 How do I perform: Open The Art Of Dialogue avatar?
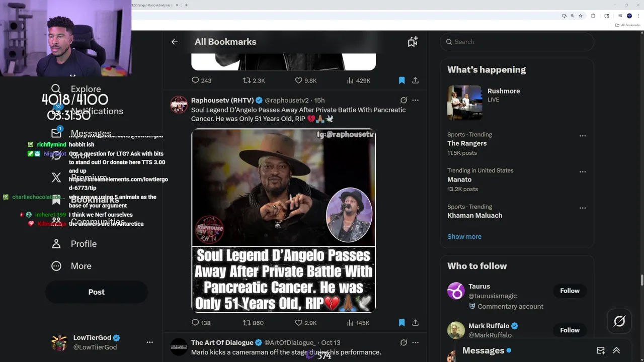click(179, 346)
